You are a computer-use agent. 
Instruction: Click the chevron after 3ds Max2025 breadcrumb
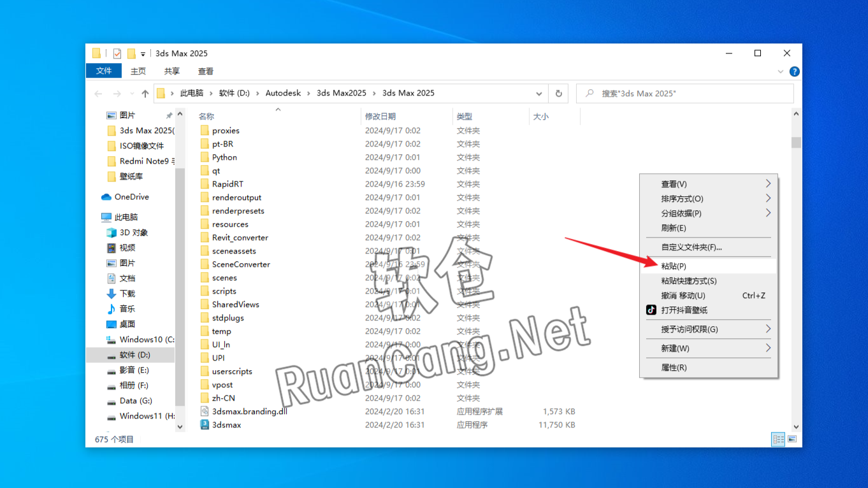click(375, 93)
